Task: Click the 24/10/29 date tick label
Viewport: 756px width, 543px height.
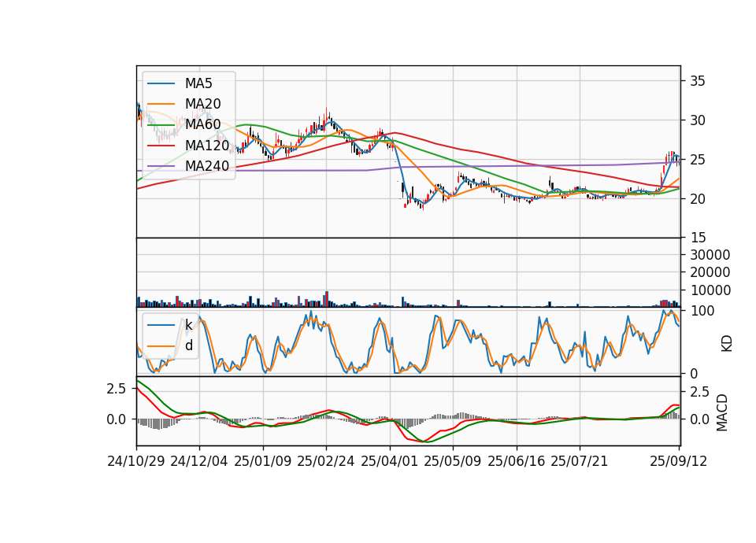Action: (x=136, y=461)
